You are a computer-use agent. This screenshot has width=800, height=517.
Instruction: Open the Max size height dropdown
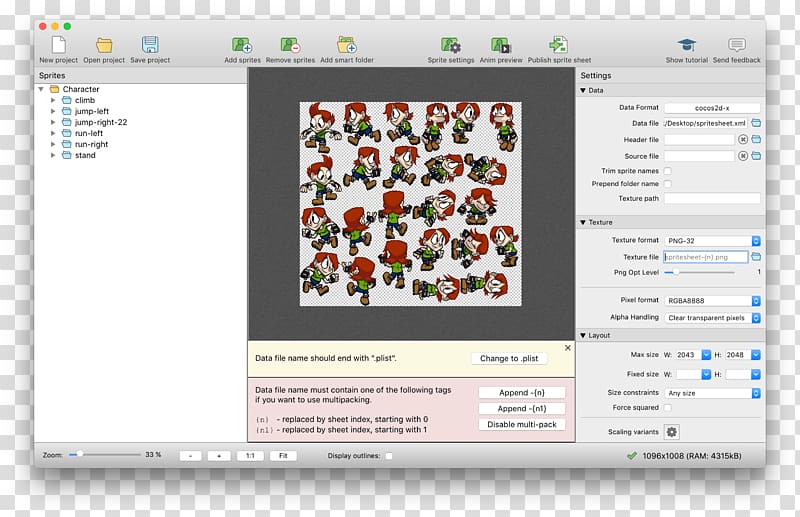click(756, 355)
